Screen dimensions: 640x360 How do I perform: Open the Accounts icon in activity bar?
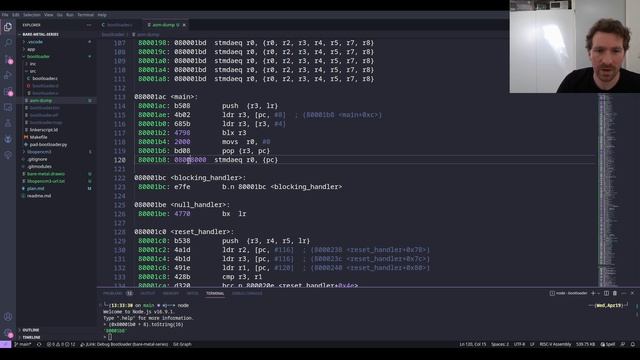point(8,317)
